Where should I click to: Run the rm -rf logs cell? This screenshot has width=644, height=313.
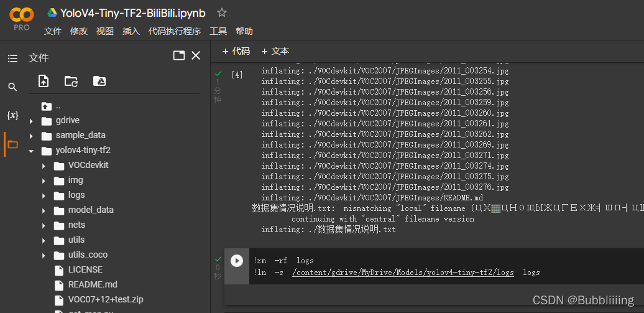click(x=237, y=261)
